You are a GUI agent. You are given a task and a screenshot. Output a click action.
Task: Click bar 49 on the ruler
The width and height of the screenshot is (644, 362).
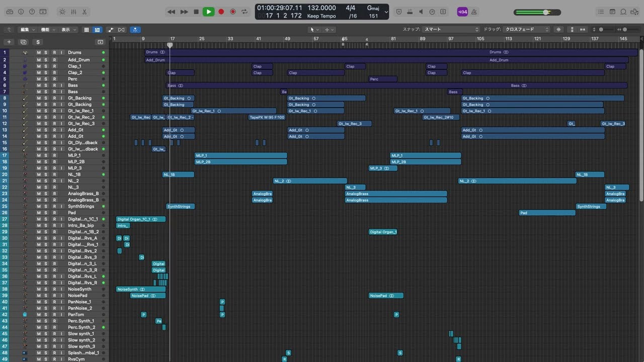click(287, 39)
